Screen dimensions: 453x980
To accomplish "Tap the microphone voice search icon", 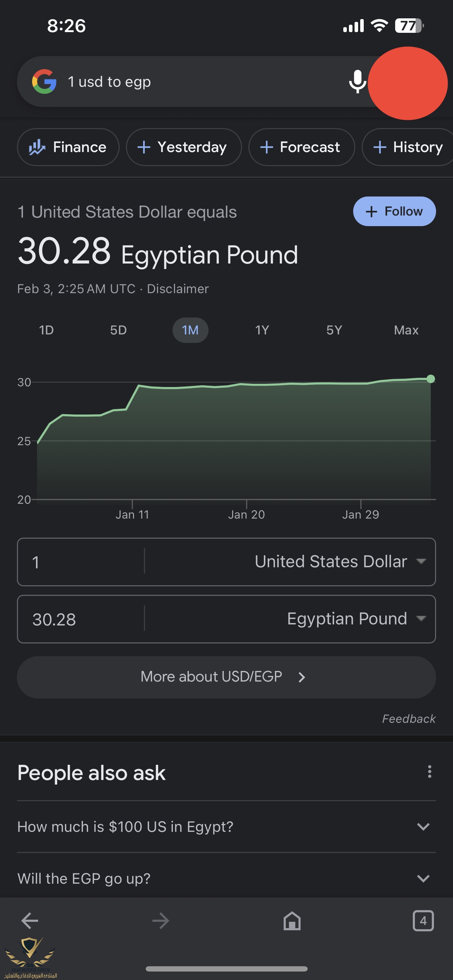I will click(x=357, y=81).
